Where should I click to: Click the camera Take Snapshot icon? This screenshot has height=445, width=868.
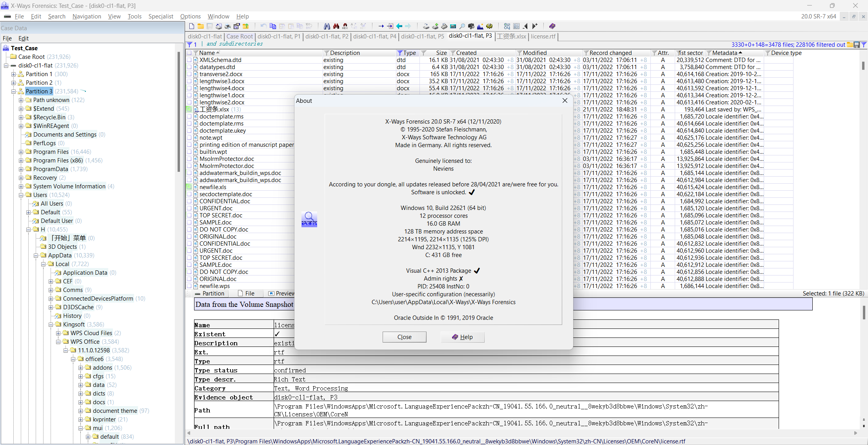coord(471,26)
